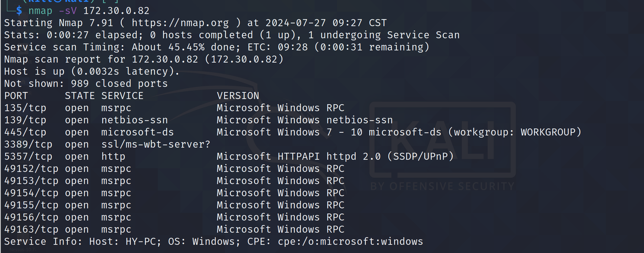
Task: Click the ssl/ms-wbt-server? service text
Action: [x=155, y=144]
